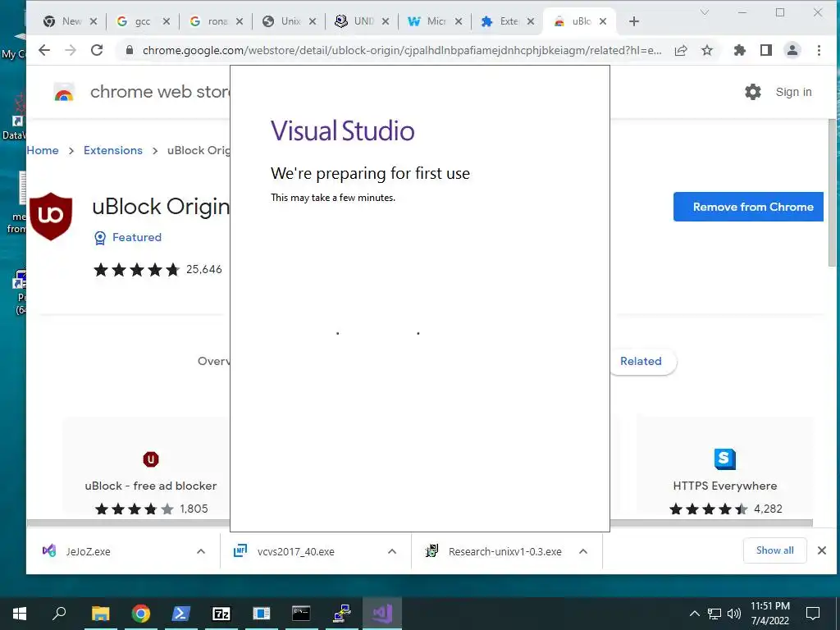Open vcvs2017_40.exe downloaded file
This screenshot has height=630, width=840.
295,551
